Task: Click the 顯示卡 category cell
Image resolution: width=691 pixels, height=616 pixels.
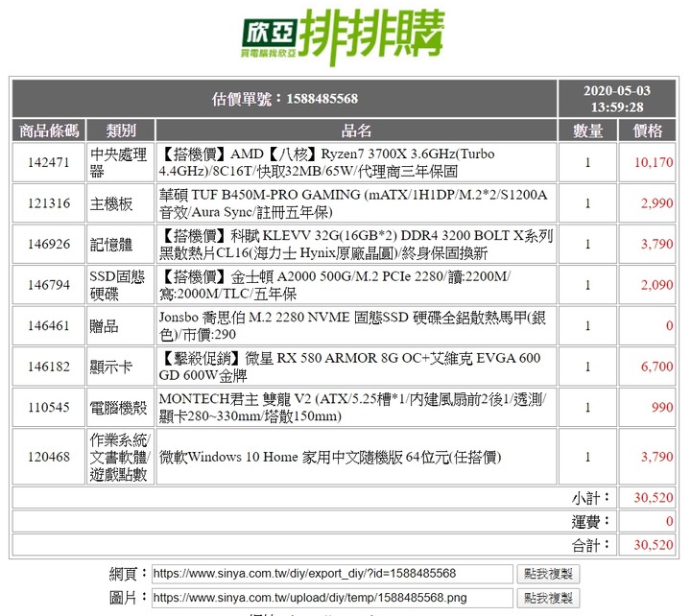Action: pos(121,367)
